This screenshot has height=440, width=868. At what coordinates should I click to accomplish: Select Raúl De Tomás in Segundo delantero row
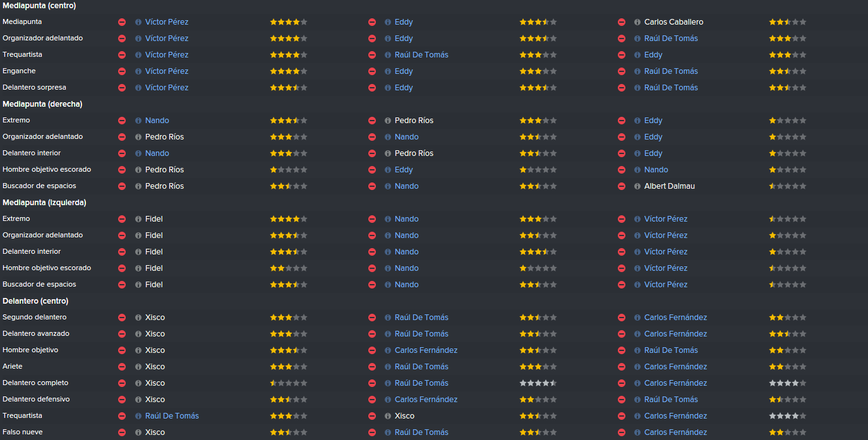coord(421,318)
